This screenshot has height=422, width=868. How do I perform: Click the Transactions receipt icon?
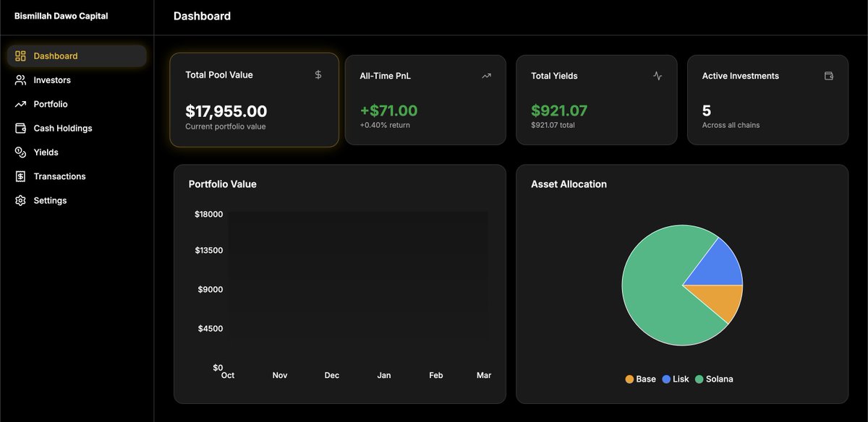20,176
